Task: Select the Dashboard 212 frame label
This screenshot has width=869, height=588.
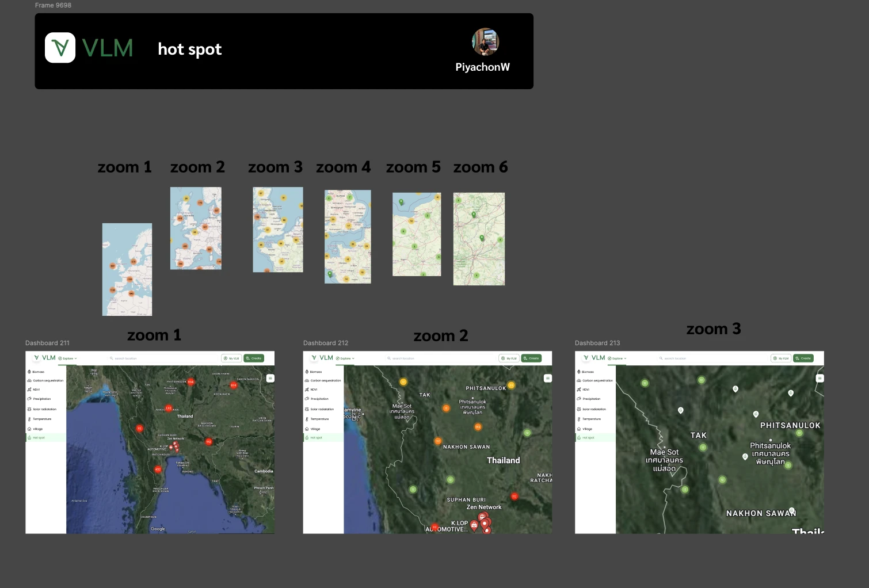Action: (326, 343)
